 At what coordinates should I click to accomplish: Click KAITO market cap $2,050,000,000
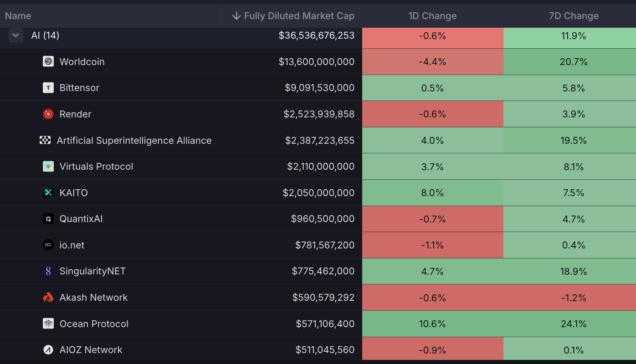point(319,192)
